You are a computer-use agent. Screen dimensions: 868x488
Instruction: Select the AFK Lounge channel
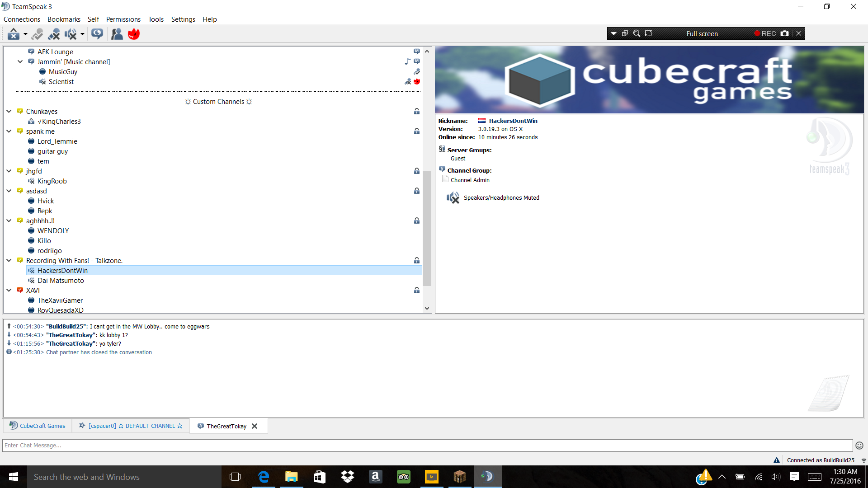[x=55, y=52]
